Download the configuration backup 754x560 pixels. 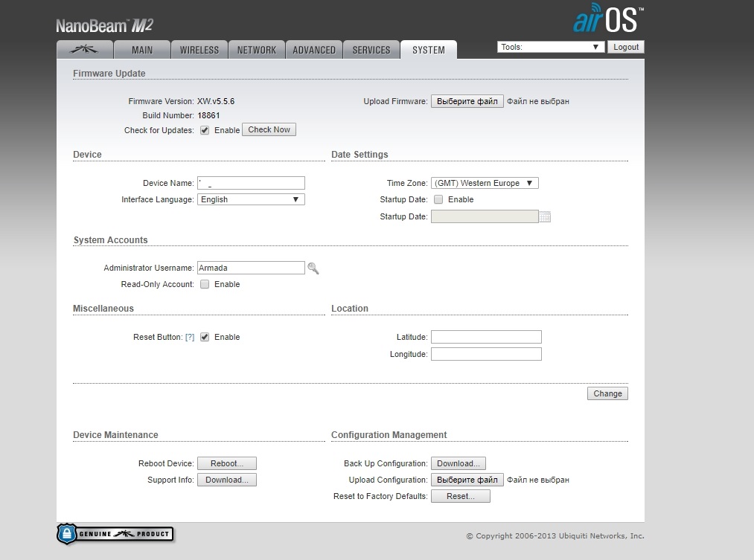[x=459, y=463]
